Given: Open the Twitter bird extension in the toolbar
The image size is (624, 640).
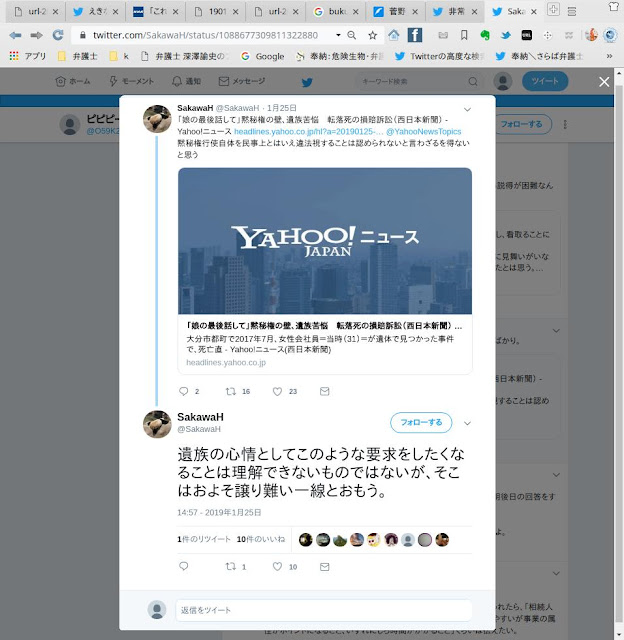Looking at the screenshot, I should [506, 36].
